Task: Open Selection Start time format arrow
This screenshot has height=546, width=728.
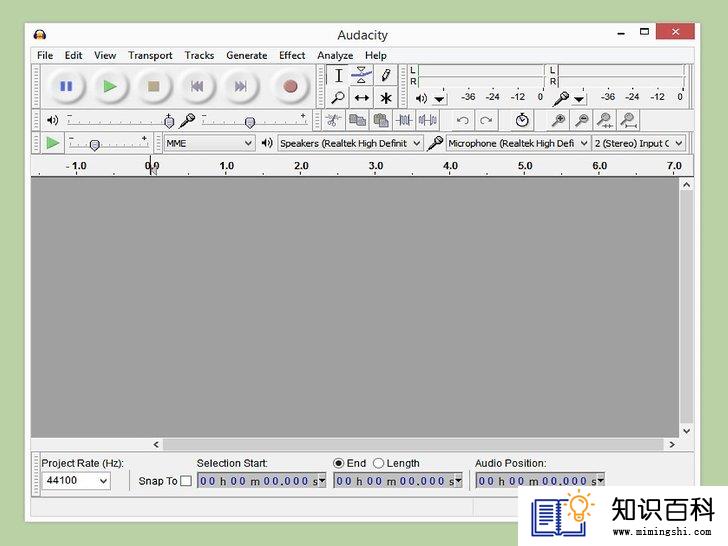Action: pos(322,480)
